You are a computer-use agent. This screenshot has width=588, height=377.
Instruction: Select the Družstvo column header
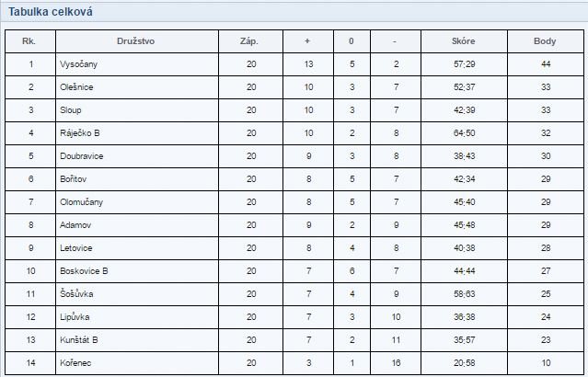(x=136, y=41)
